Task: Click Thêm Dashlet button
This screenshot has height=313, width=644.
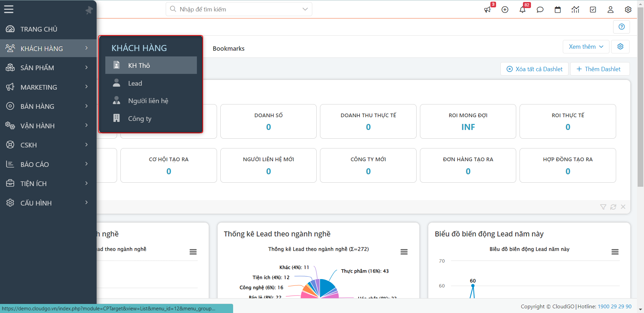Action: [599, 69]
